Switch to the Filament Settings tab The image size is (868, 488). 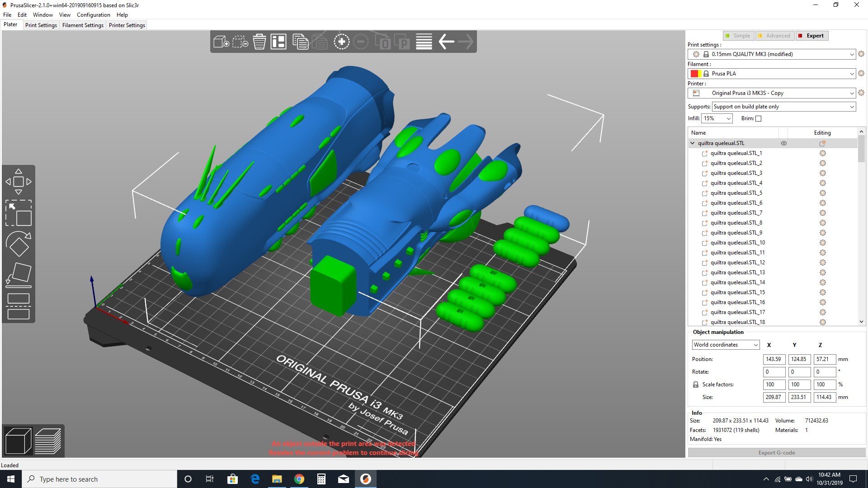(x=83, y=25)
